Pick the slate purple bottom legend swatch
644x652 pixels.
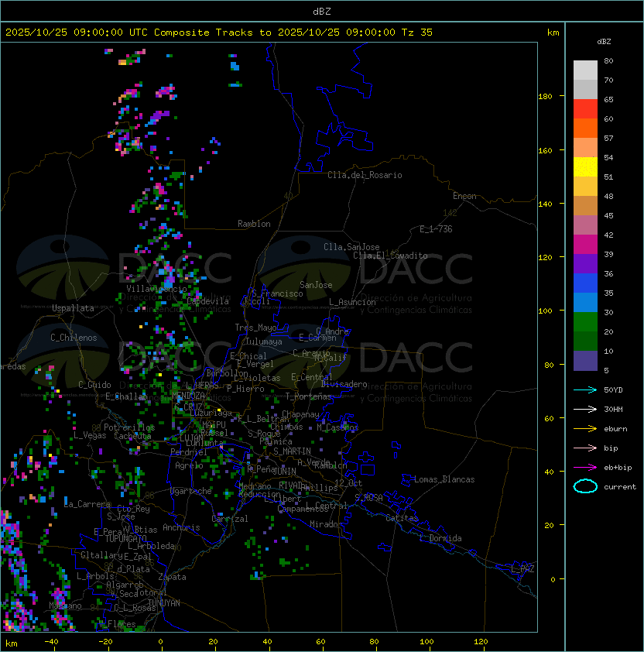(585, 361)
